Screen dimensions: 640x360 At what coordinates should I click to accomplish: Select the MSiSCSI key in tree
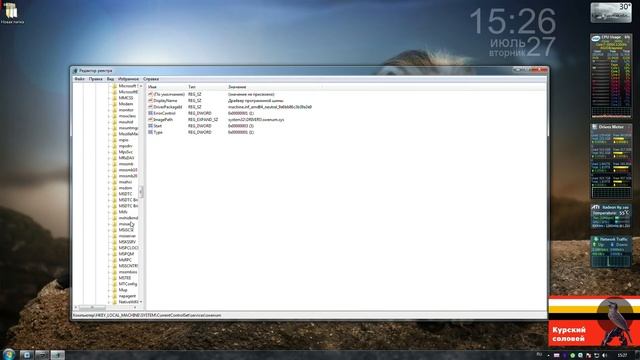point(126,230)
